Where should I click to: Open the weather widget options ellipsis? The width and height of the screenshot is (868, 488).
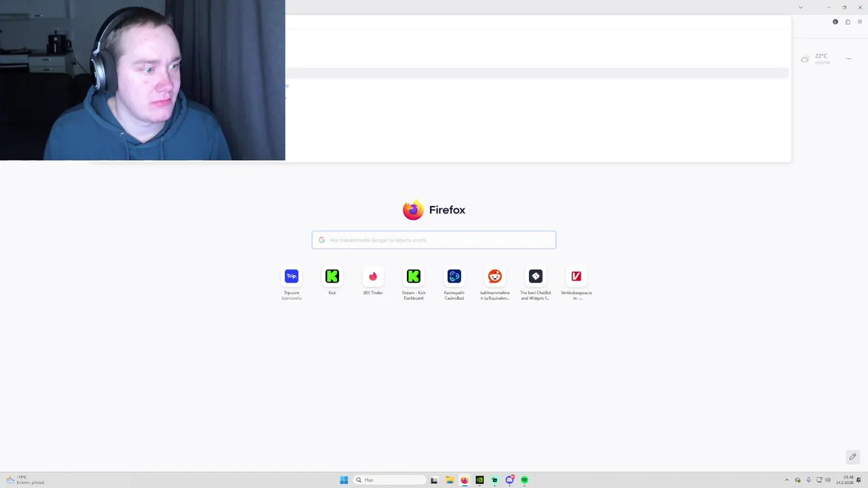(x=848, y=59)
